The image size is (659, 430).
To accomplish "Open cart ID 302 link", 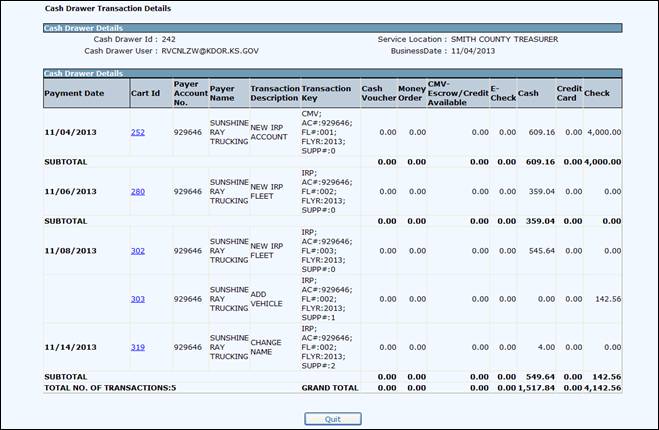I will pyautogui.click(x=137, y=250).
